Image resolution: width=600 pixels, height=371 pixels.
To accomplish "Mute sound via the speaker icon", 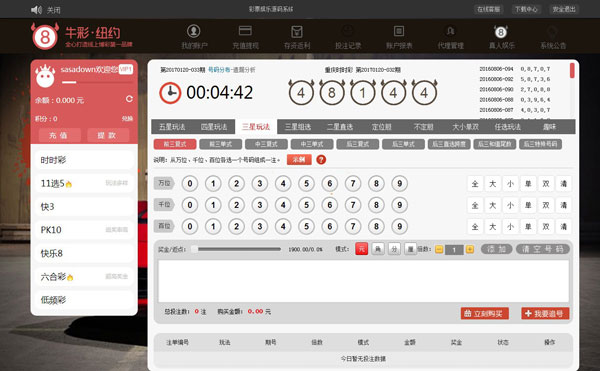I will click(x=36, y=10).
